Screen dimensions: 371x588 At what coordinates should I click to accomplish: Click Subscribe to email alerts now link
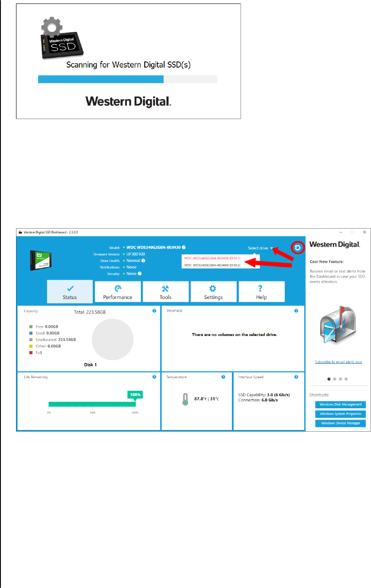coord(338,362)
